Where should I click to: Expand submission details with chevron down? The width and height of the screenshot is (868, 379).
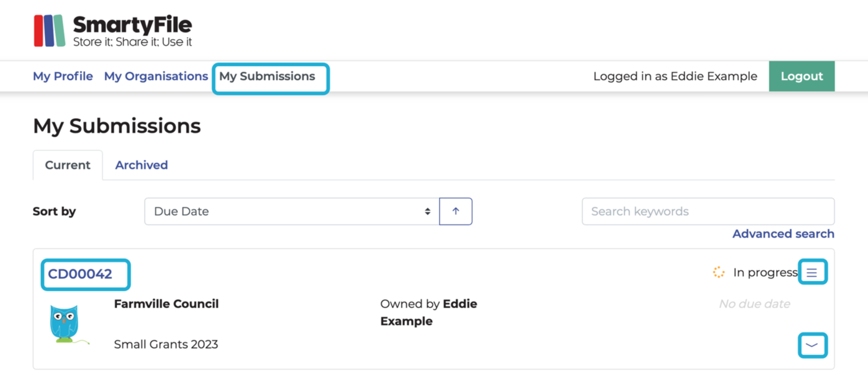pyautogui.click(x=812, y=345)
